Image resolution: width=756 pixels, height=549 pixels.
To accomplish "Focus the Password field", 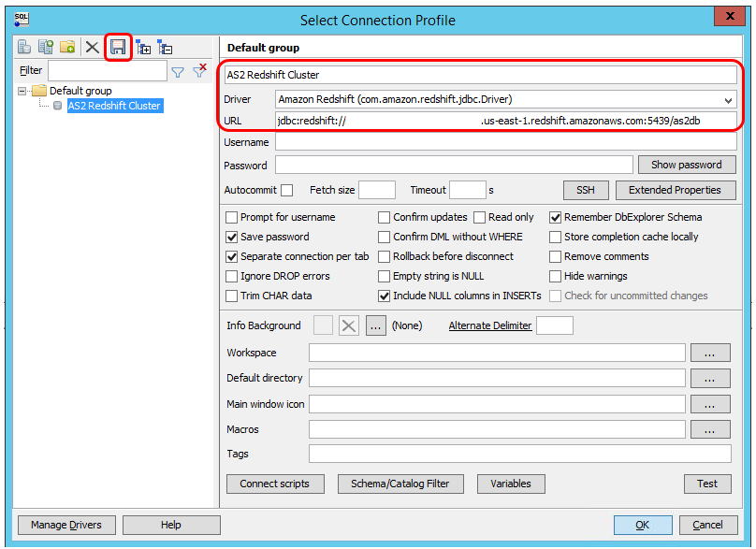I will 454,165.
